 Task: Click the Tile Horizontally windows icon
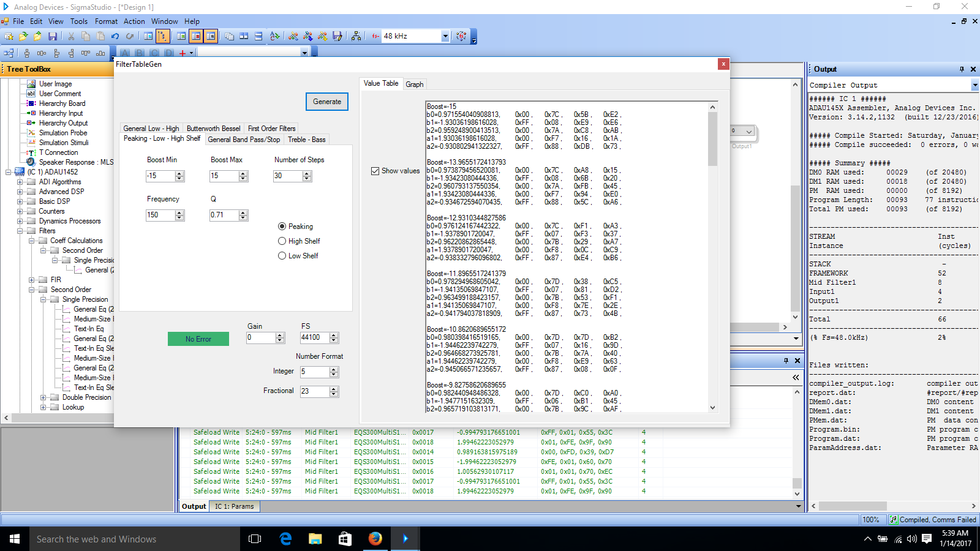click(258, 37)
